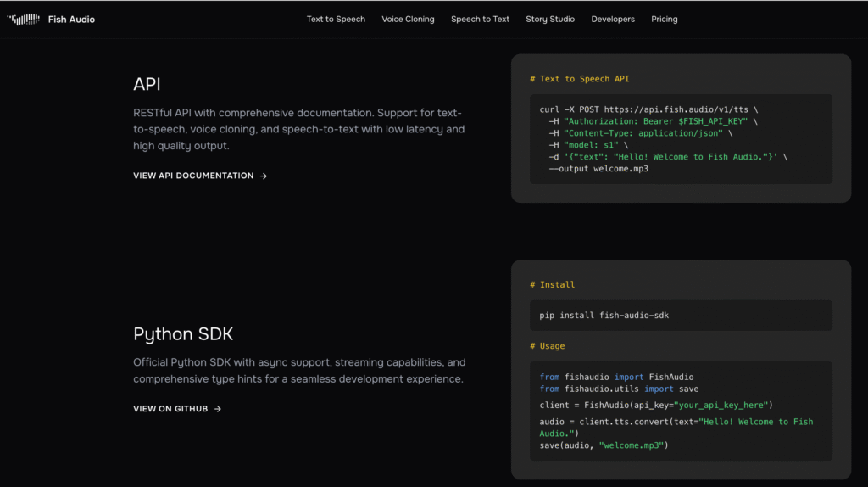868x487 pixels.
Task: Open the Story Studio nav item
Action: pos(550,19)
